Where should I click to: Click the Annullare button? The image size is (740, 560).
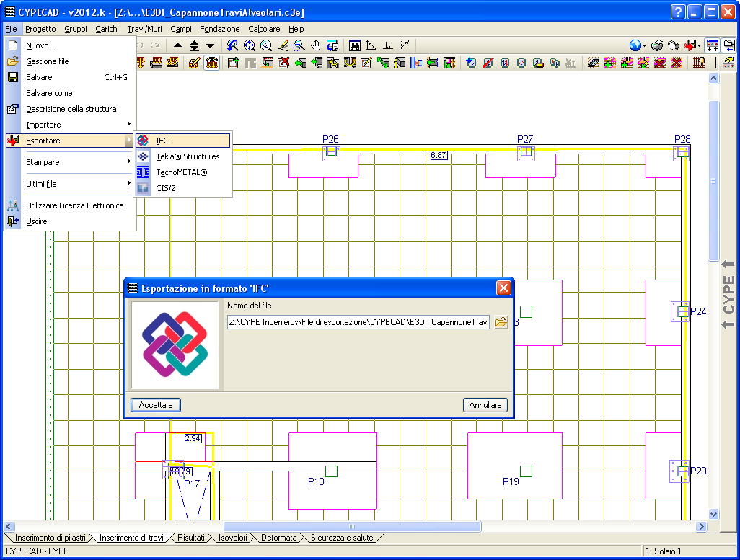click(485, 405)
